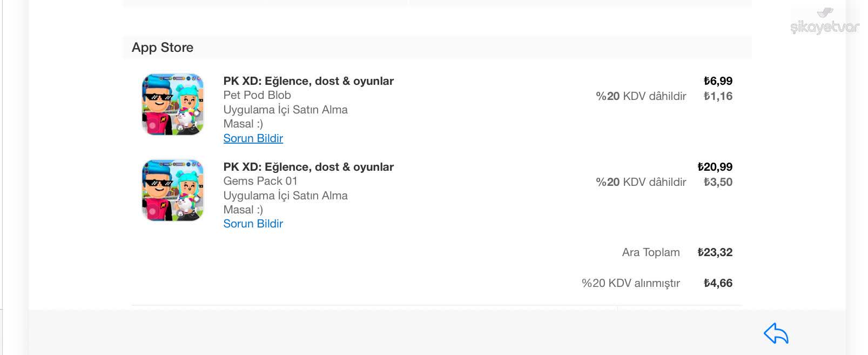Select the Gems Pack 01 item name
The height and width of the screenshot is (355, 868).
(x=260, y=181)
